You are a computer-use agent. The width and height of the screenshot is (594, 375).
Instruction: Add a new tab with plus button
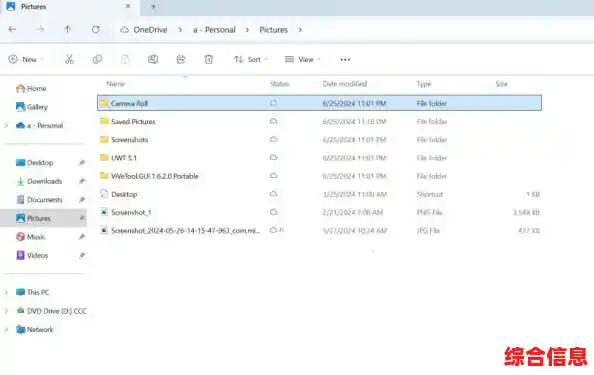tap(153, 6)
